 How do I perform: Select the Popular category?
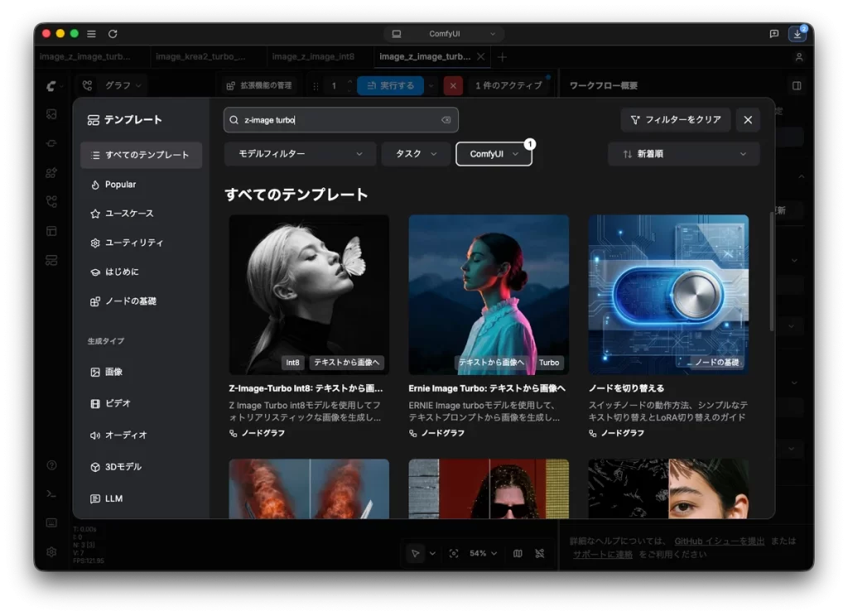pyautogui.click(x=141, y=185)
